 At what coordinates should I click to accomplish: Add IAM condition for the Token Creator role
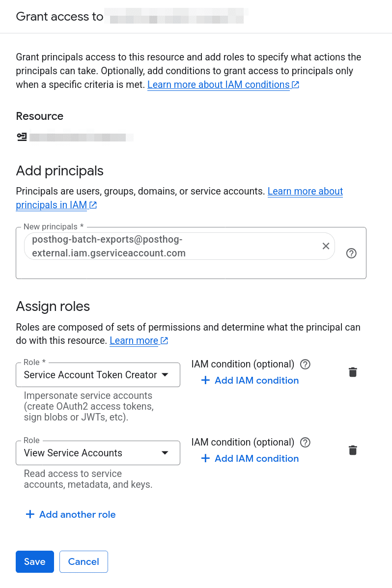tap(250, 380)
